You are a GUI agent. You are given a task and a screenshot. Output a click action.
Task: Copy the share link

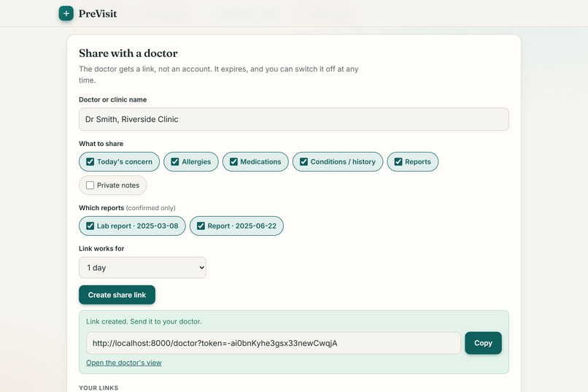tap(483, 343)
